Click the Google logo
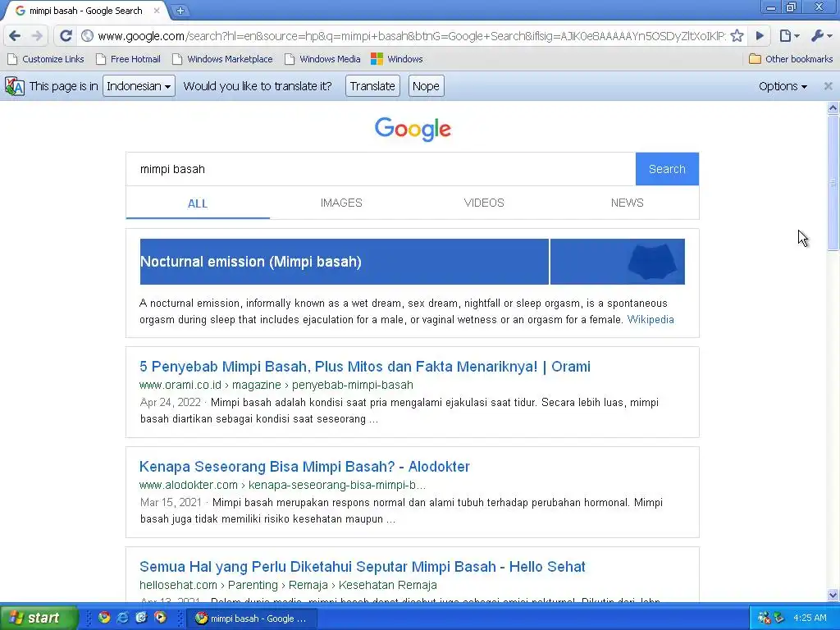Screen dimensions: 840x630 (413, 129)
